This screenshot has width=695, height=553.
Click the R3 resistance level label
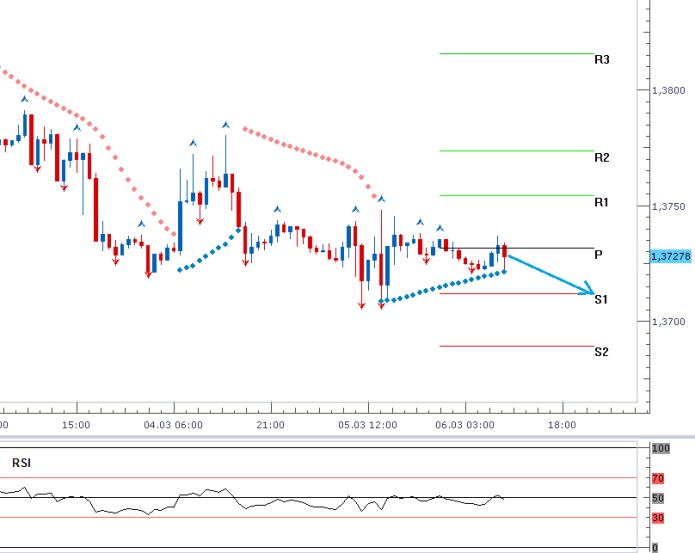click(601, 59)
